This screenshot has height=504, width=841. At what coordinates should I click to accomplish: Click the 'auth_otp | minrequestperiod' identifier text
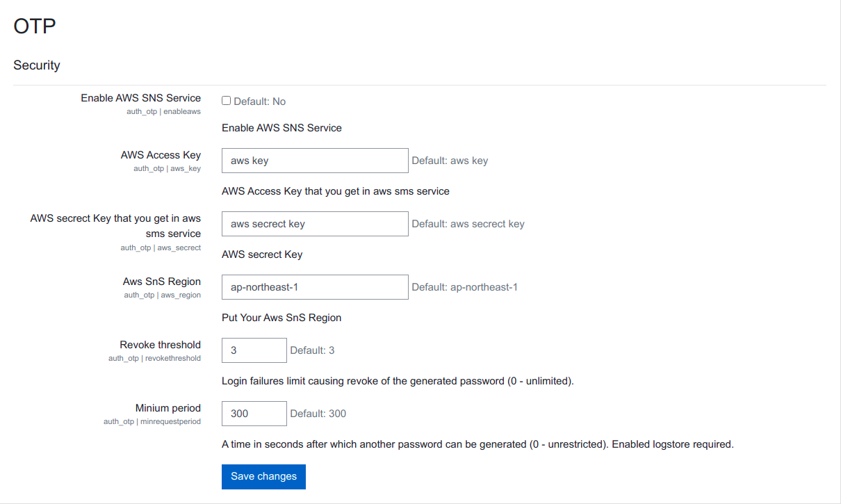[152, 421]
